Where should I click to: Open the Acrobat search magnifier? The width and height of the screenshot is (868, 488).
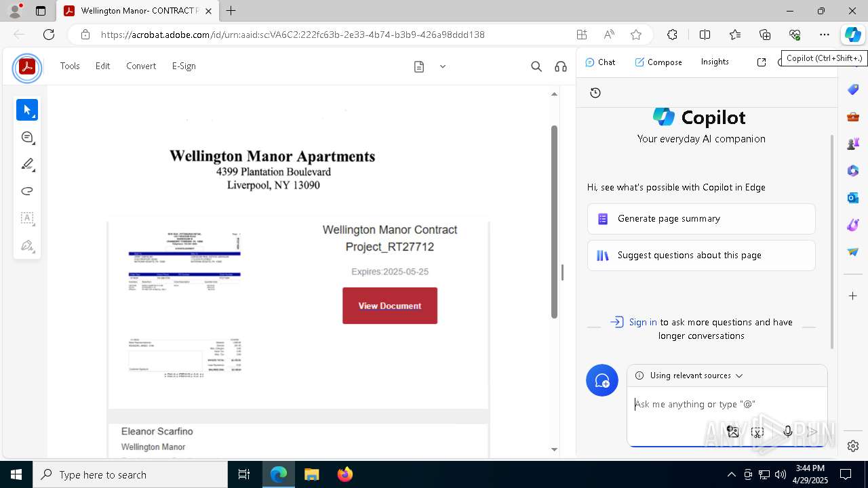(x=536, y=66)
